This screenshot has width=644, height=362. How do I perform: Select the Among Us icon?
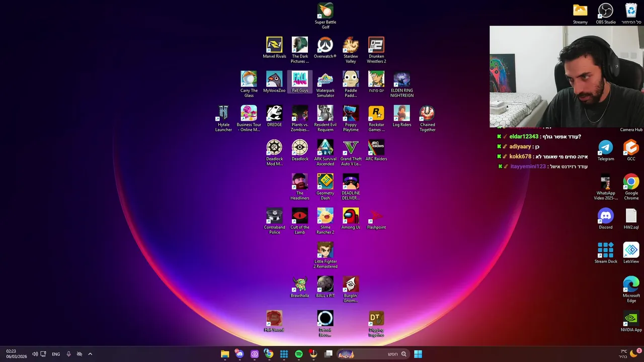351,219
